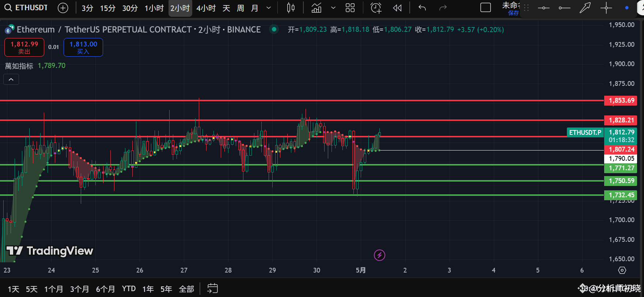Open candlestick chart type selector
This screenshot has height=297, width=644.
[291, 8]
